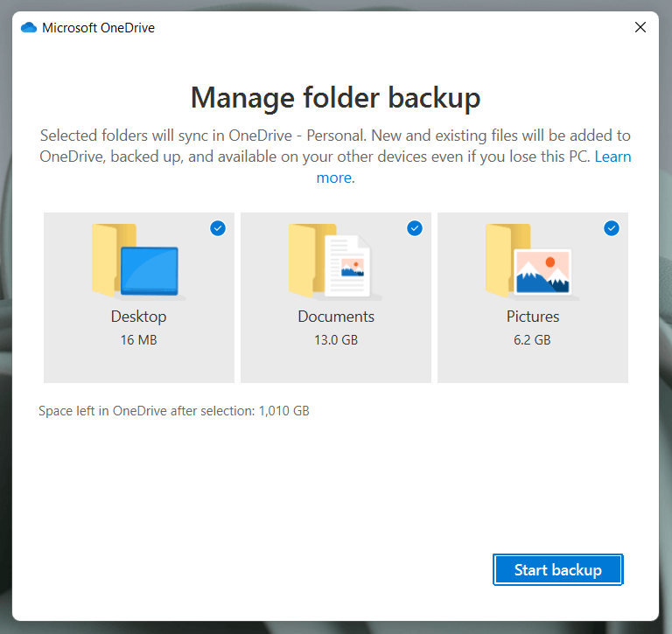Click the "Desktop" folder name label
The width and height of the screenshot is (672, 634).
point(138,317)
